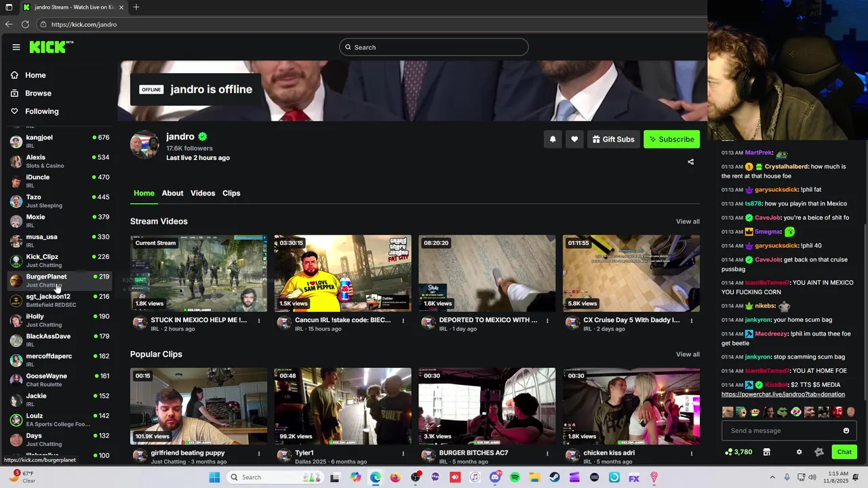The width and height of the screenshot is (868, 488).
Task: Open a new browser tab with plus
Action: click(136, 7)
